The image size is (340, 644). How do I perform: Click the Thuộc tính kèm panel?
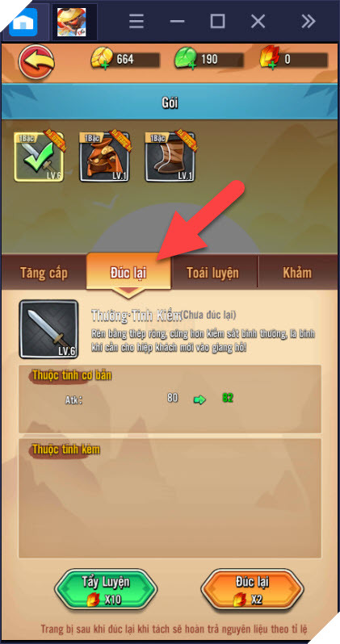170,498
